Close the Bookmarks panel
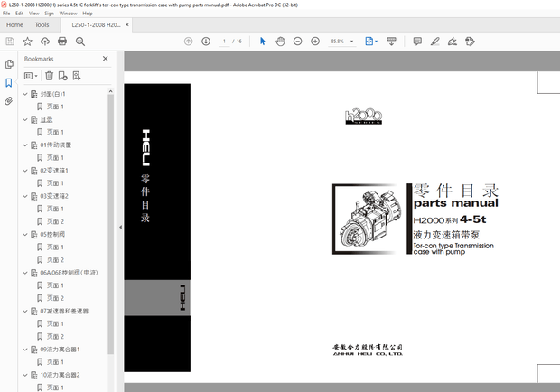The width and height of the screenshot is (560, 392). tap(106, 59)
